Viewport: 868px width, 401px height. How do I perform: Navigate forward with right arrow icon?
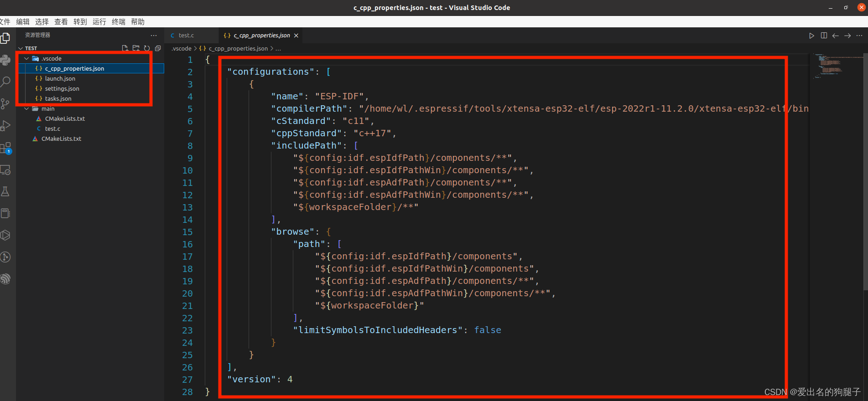pos(847,36)
